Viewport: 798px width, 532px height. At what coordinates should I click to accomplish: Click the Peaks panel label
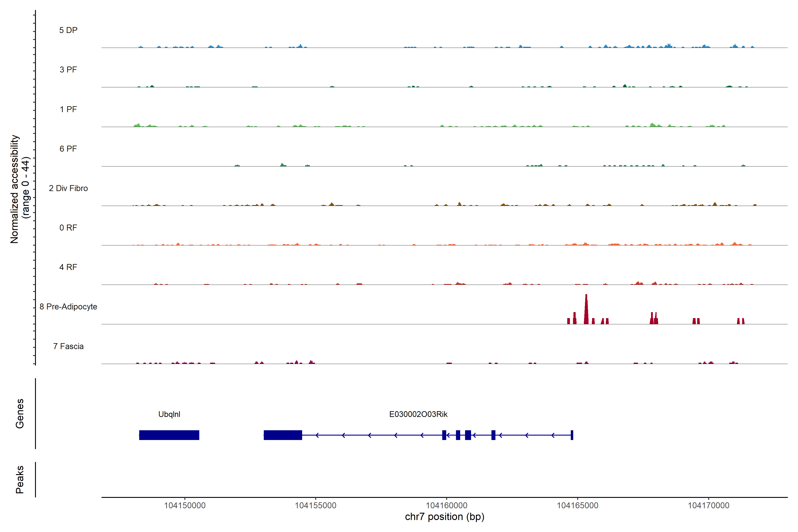pos(20,479)
